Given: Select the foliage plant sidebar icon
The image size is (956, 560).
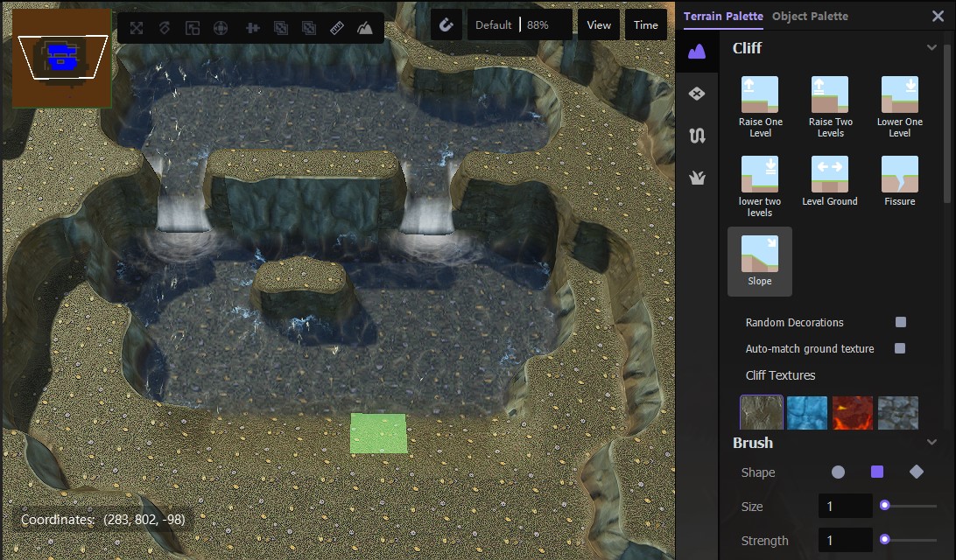Looking at the screenshot, I should click(x=697, y=178).
